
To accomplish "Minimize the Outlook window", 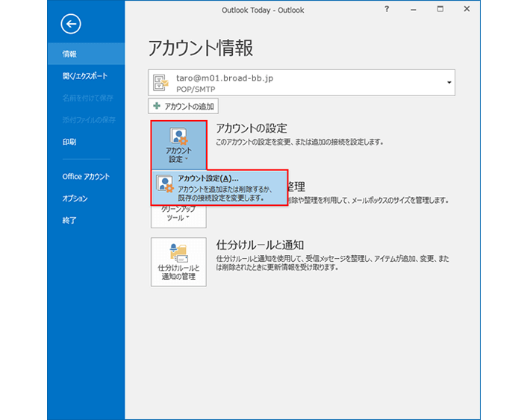I will (x=413, y=10).
